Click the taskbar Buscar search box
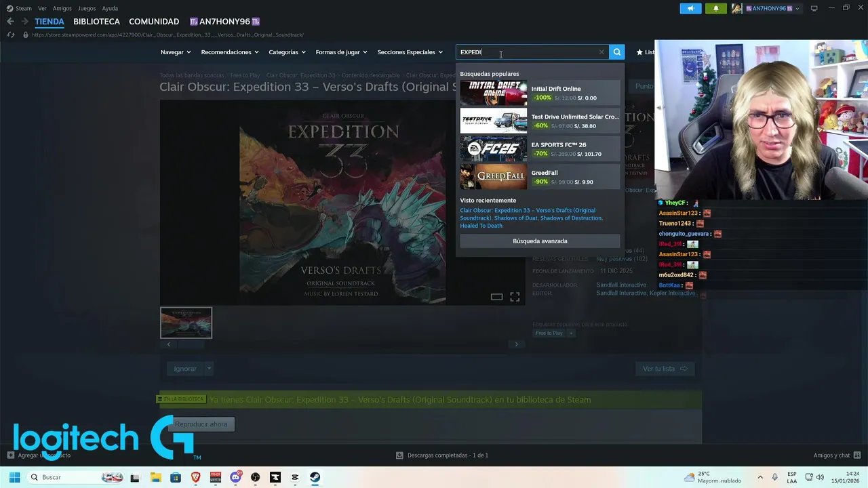 [x=77, y=477]
